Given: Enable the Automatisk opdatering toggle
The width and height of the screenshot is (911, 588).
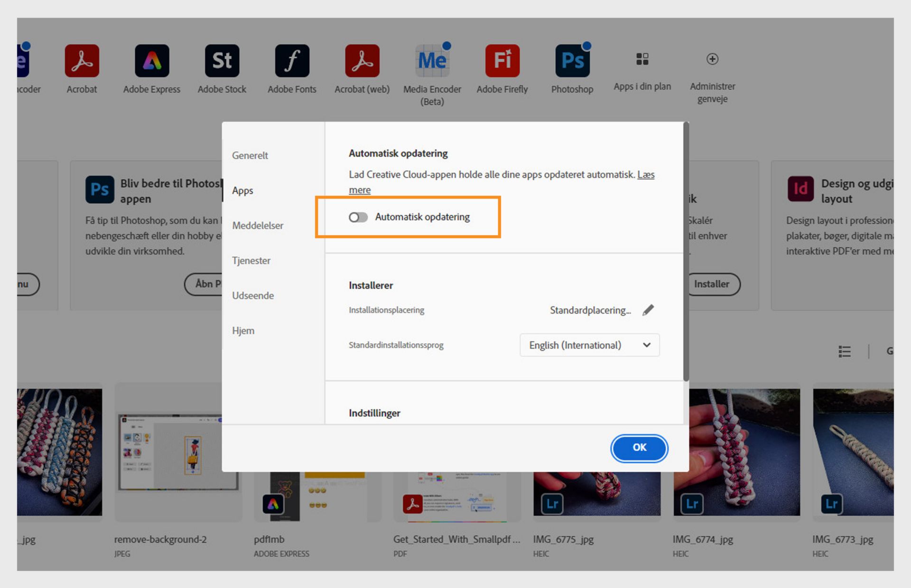Looking at the screenshot, I should pos(358,217).
